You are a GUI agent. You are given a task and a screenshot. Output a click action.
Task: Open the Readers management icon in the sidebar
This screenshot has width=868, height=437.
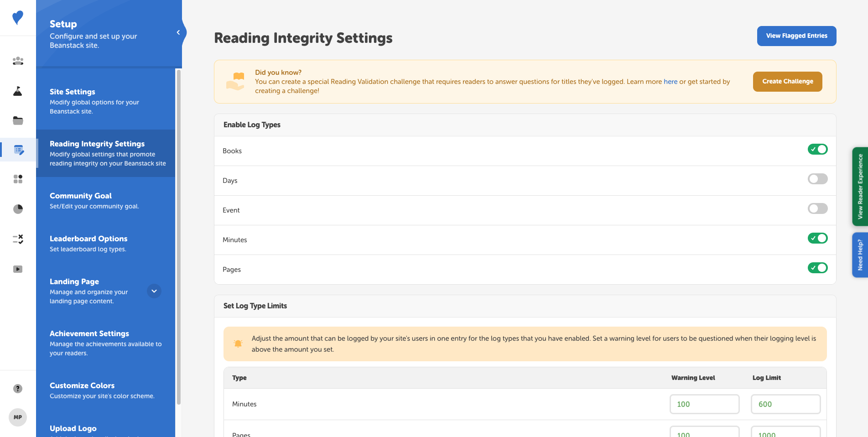click(18, 61)
